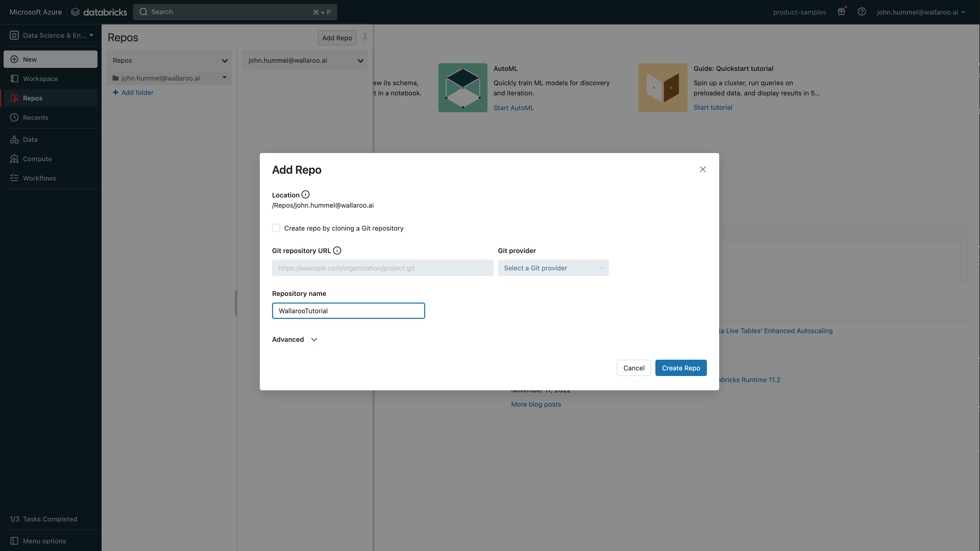Click the pin icon beside Add Repo
980x551 pixels.
[365, 38]
